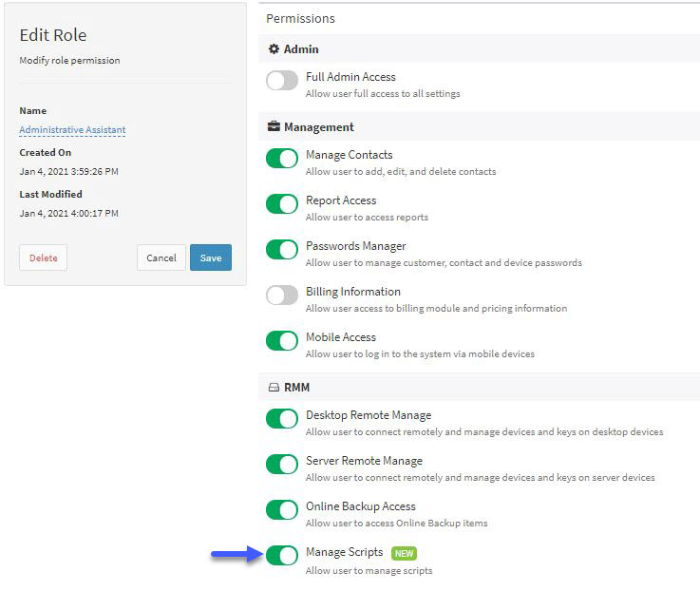Click the RMM drive icon
The width and height of the screenshot is (700, 591).
click(274, 388)
